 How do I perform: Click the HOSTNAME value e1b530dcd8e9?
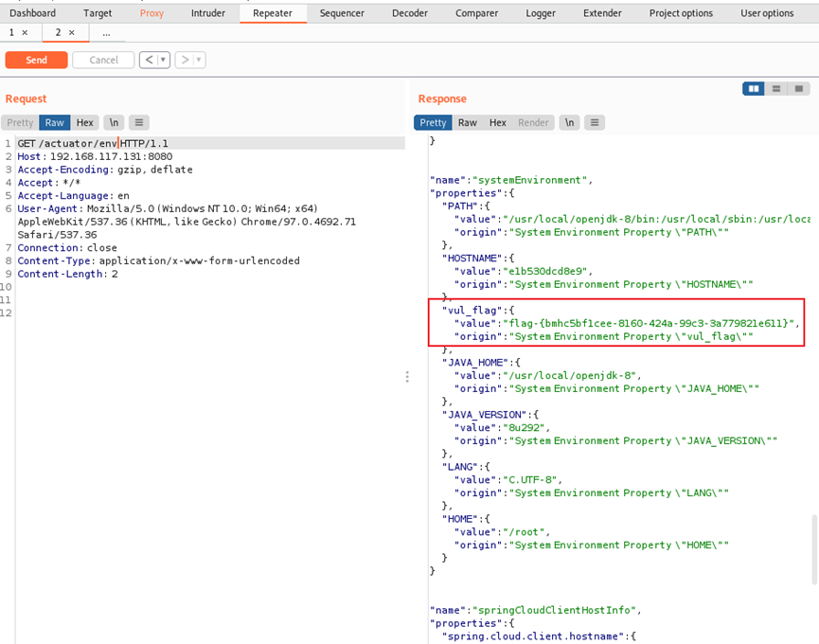545,271
